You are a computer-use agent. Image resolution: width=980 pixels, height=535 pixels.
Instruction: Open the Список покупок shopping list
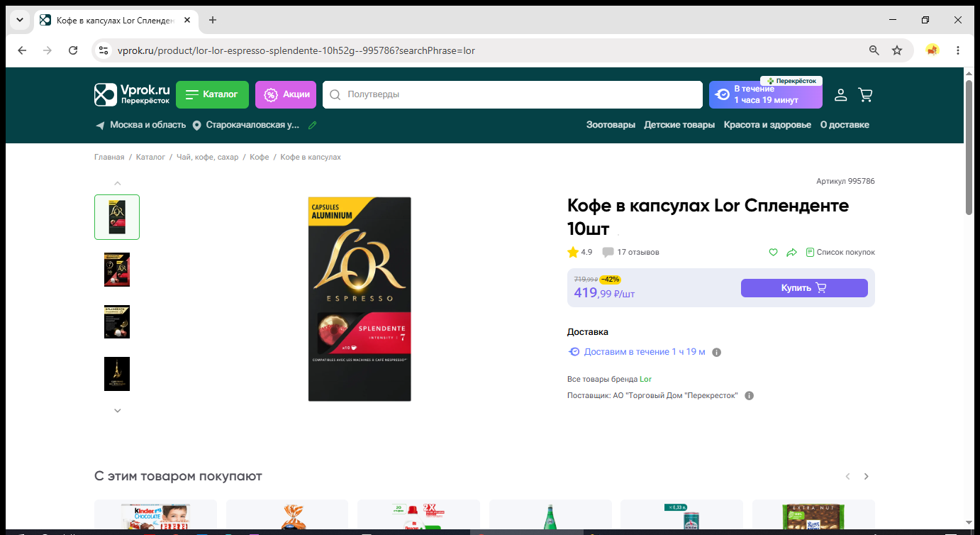tap(840, 252)
